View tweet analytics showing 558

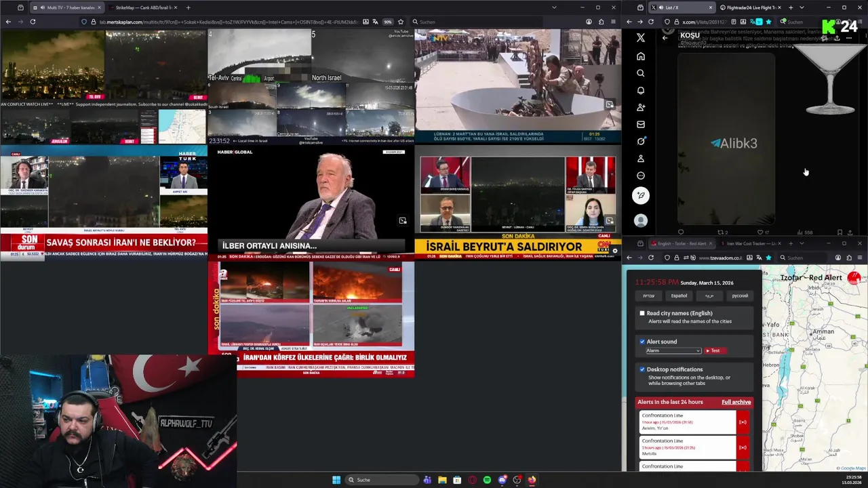[x=804, y=232]
